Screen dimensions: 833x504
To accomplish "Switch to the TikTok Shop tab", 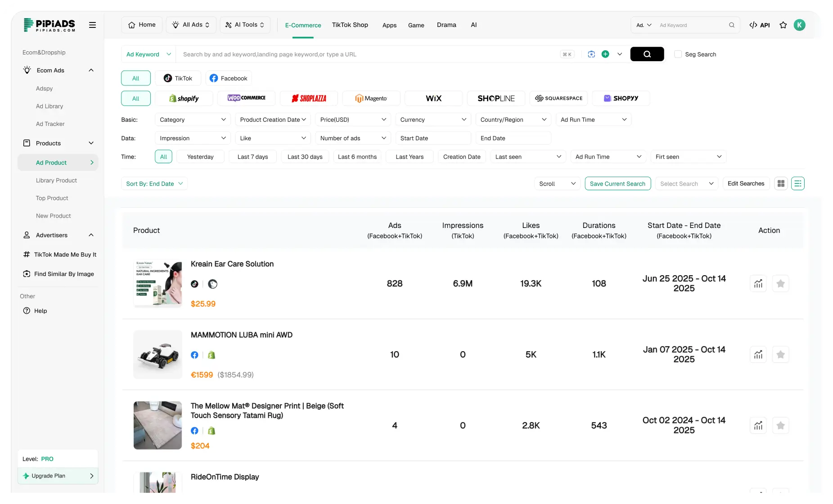I will tap(350, 25).
